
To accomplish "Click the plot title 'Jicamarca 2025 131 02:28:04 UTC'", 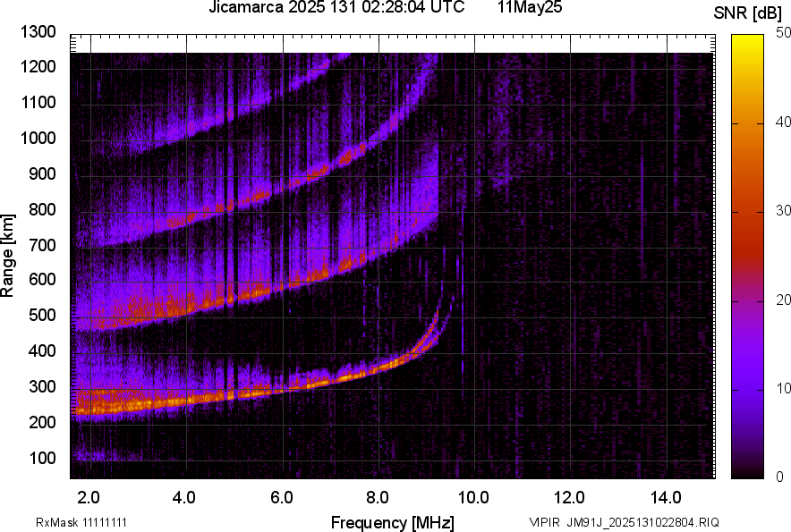I will pos(336,7).
